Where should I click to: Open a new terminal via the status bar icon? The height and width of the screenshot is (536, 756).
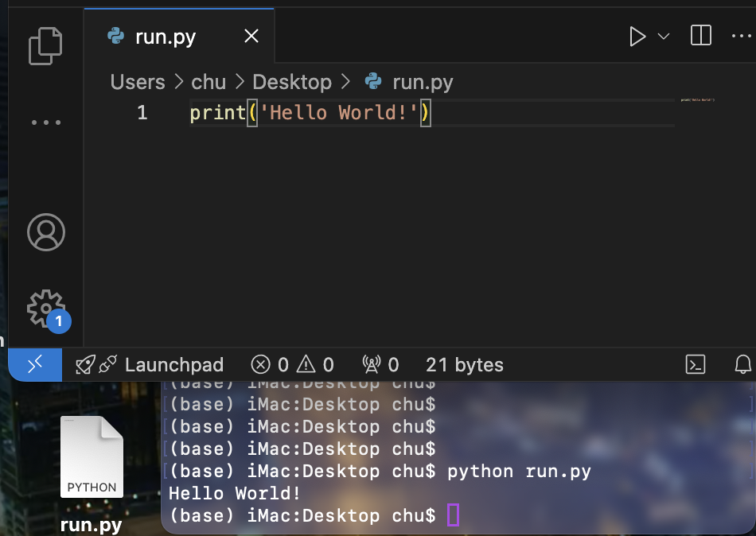coord(696,364)
